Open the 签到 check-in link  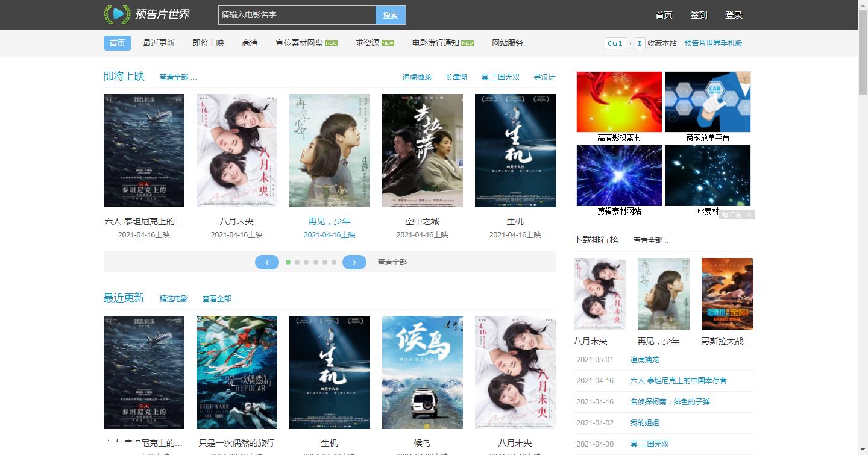coord(699,15)
